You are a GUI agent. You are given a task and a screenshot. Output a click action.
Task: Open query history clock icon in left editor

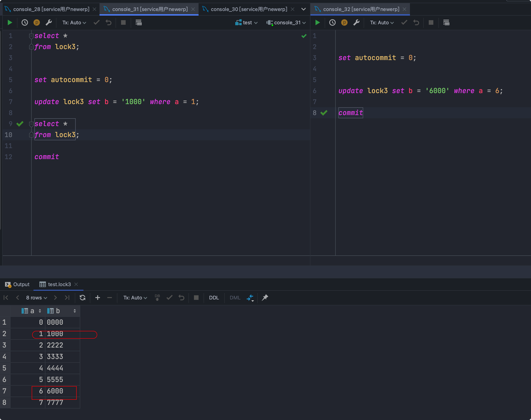25,23
